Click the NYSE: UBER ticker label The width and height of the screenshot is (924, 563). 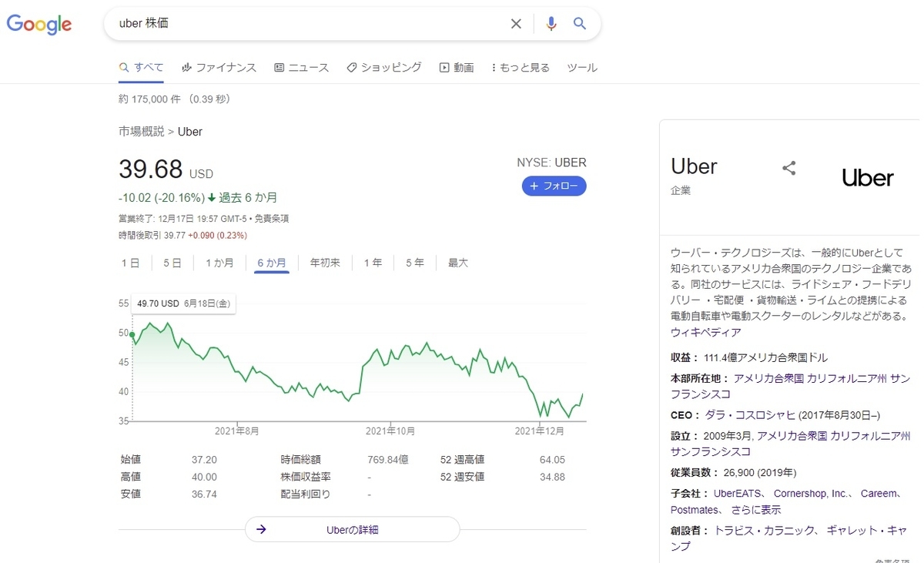click(551, 163)
